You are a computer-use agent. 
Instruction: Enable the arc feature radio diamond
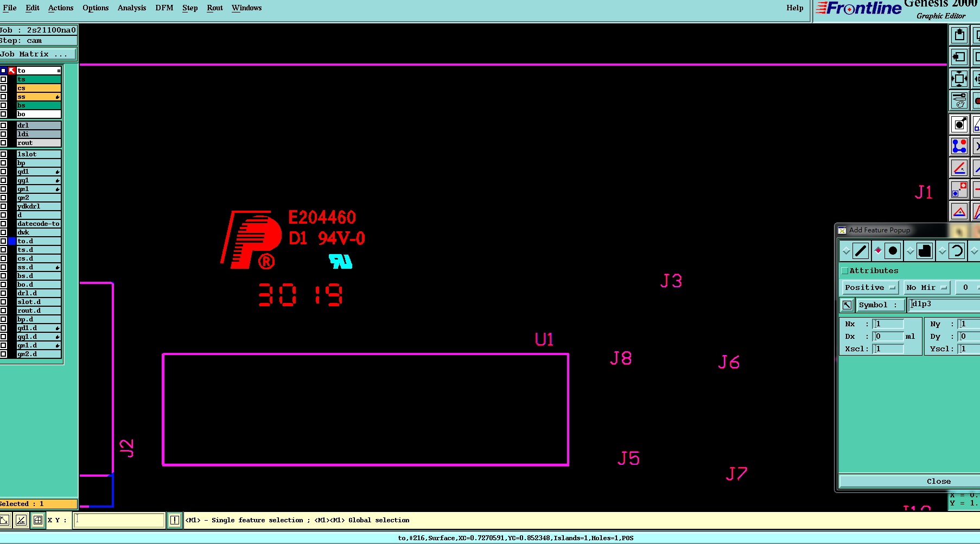(x=942, y=251)
